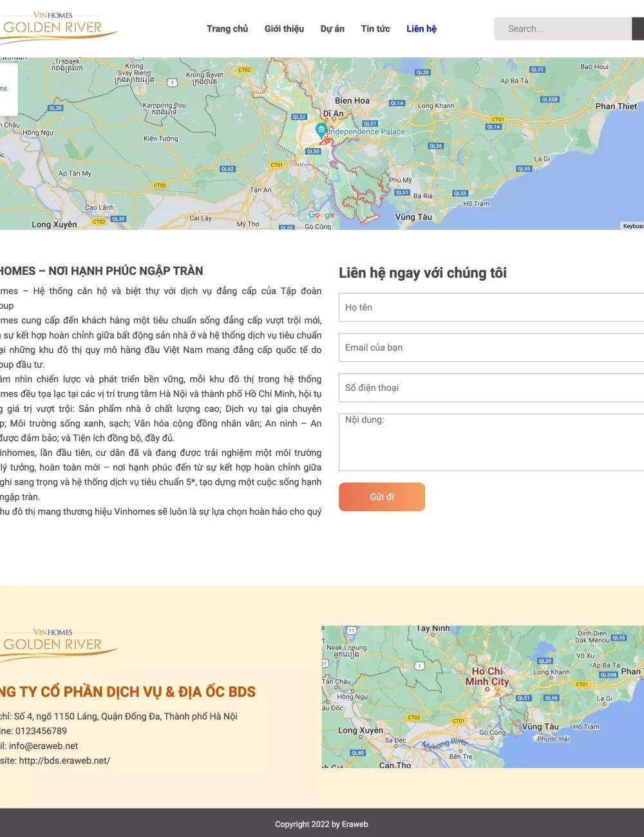Screen dimensions: 644x837
Task: Navigate to Tin tức section
Action: 375,29
